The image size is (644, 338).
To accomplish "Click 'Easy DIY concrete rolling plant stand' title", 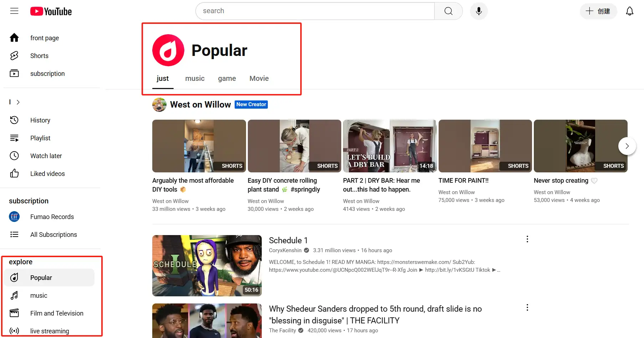I will click(x=284, y=185).
